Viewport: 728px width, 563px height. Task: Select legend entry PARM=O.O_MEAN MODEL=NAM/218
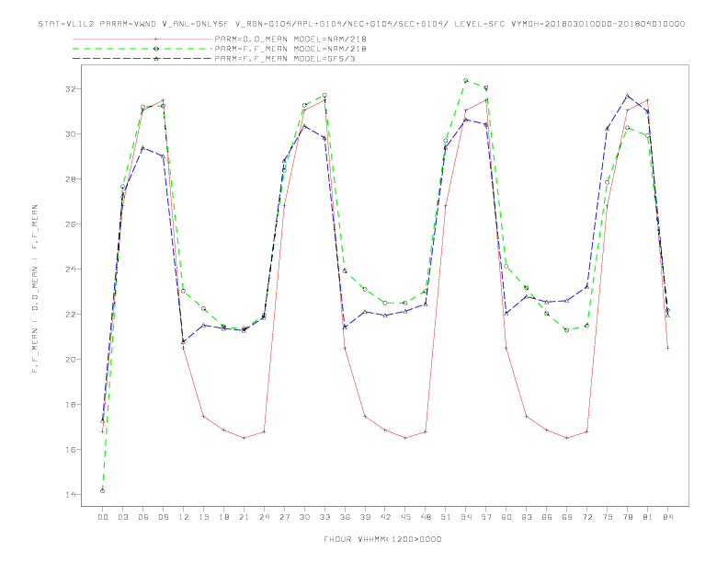pos(290,39)
